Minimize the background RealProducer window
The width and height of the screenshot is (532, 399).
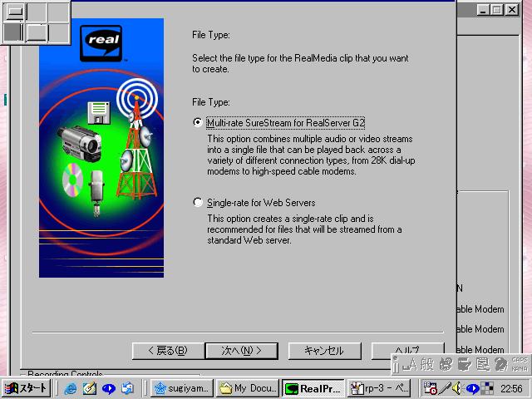483,10
